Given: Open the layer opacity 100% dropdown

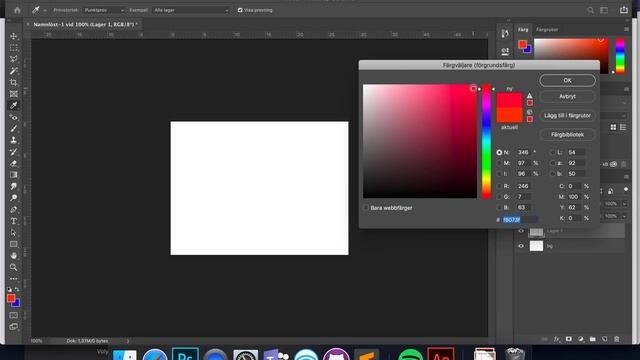Looking at the screenshot, I should [x=624, y=204].
